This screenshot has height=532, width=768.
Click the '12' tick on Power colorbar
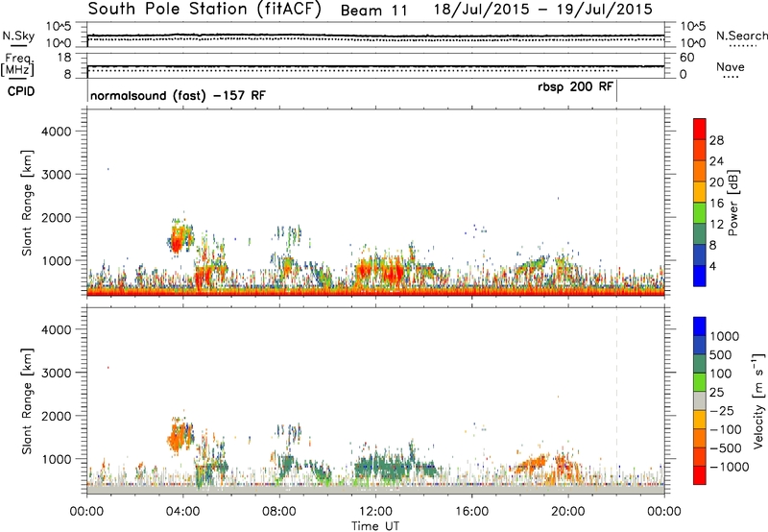(716, 225)
